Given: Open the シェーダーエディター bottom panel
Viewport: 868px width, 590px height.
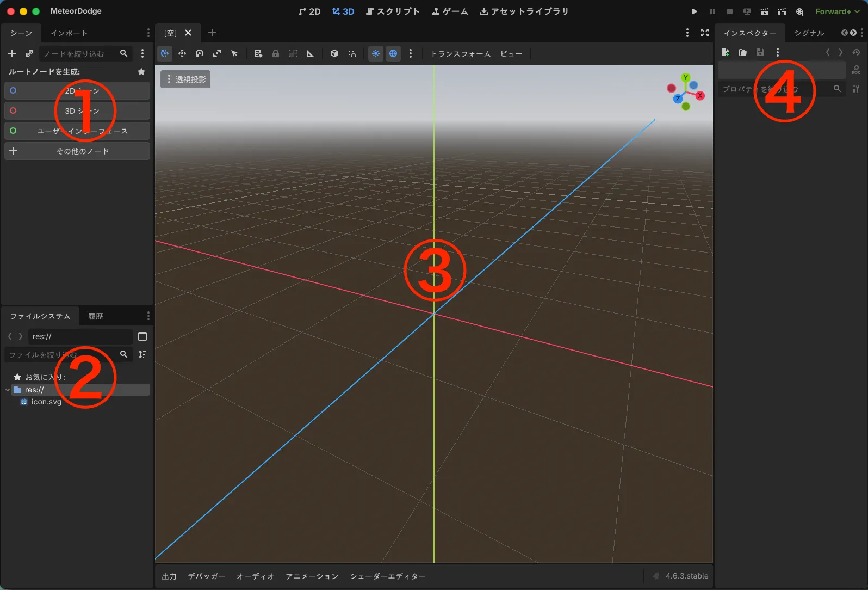Looking at the screenshot, I should coord(388,576).
